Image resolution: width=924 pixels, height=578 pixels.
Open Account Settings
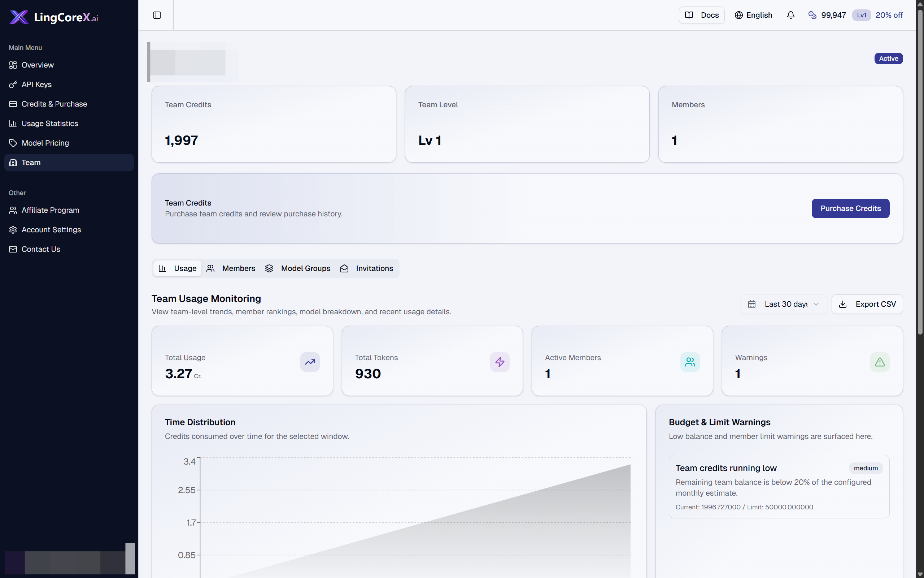coord(69,230)
